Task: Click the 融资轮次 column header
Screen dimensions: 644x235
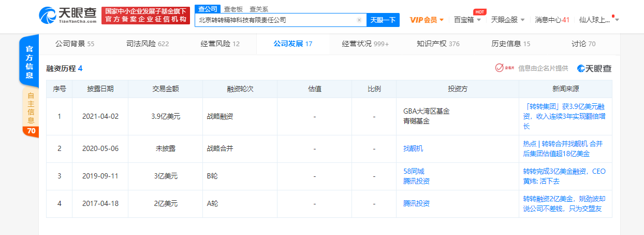Action: click(240, 89)
